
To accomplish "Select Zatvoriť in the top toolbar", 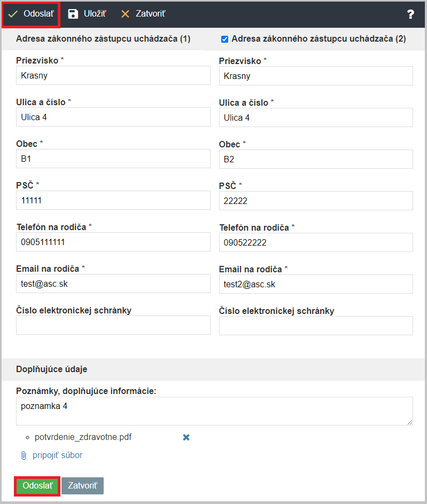I will pyautogui.click(x=143, y=14).
